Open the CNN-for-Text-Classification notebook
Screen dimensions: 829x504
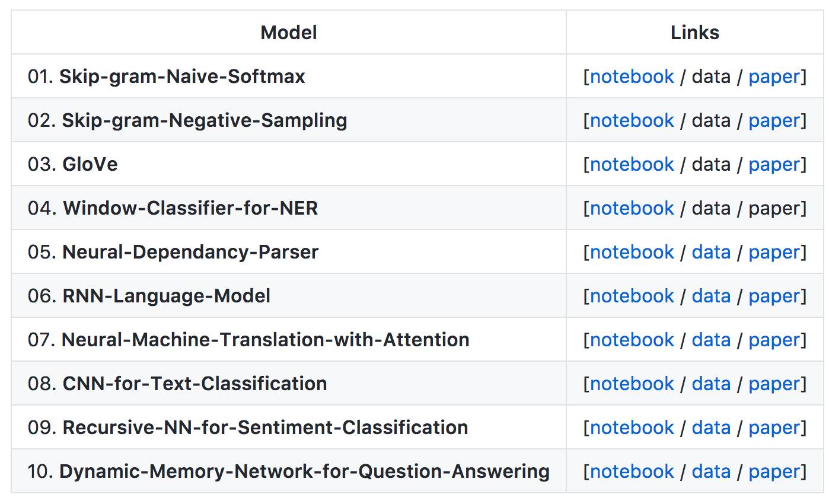632,384
